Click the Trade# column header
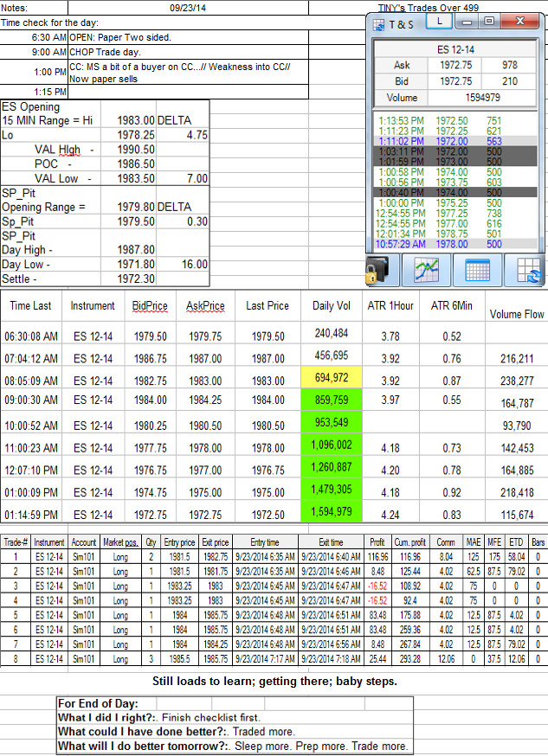The image size is (548, 756). coord(16,542)
